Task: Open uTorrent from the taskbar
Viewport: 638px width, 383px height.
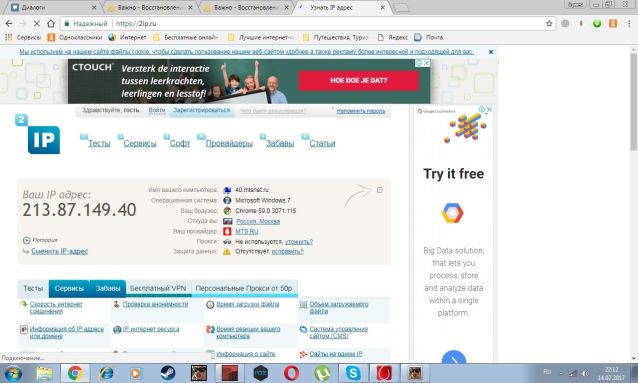Action: (322, 373)
